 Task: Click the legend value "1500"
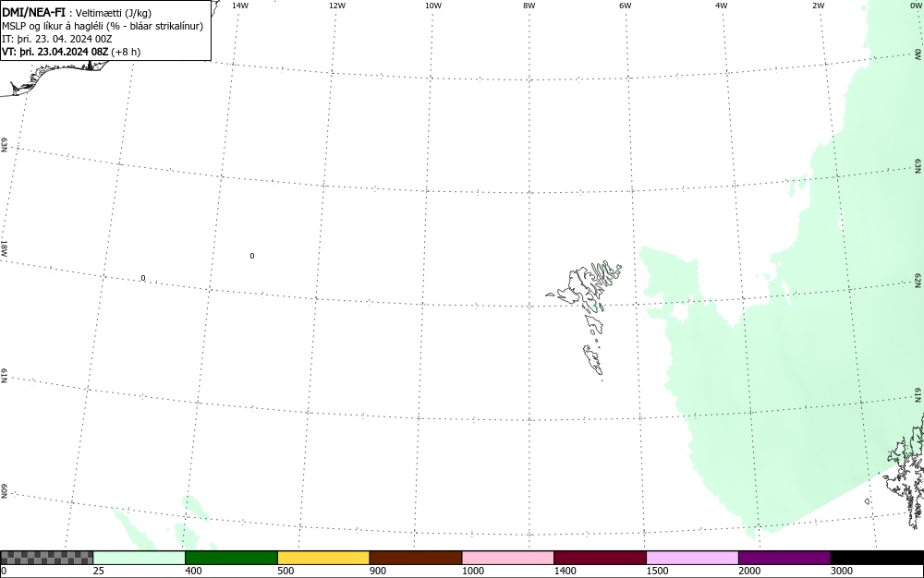tap(657, 571)
